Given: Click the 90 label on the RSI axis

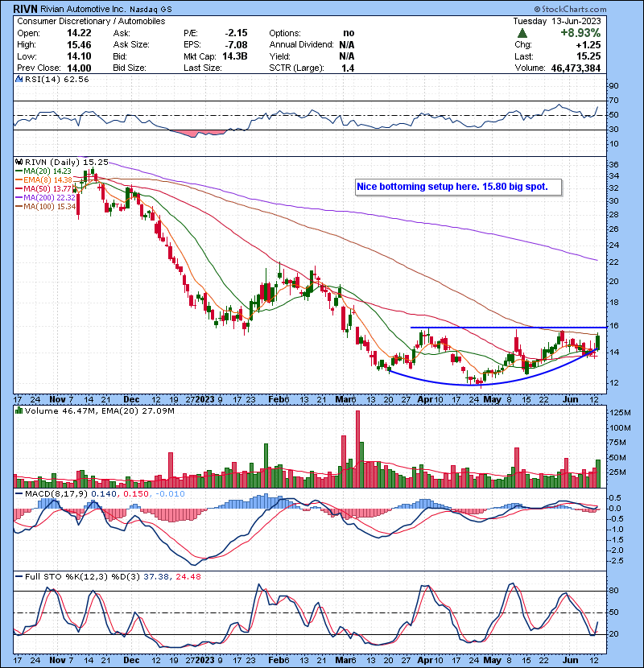Looking at the screenshot, I should coord(613,86).
